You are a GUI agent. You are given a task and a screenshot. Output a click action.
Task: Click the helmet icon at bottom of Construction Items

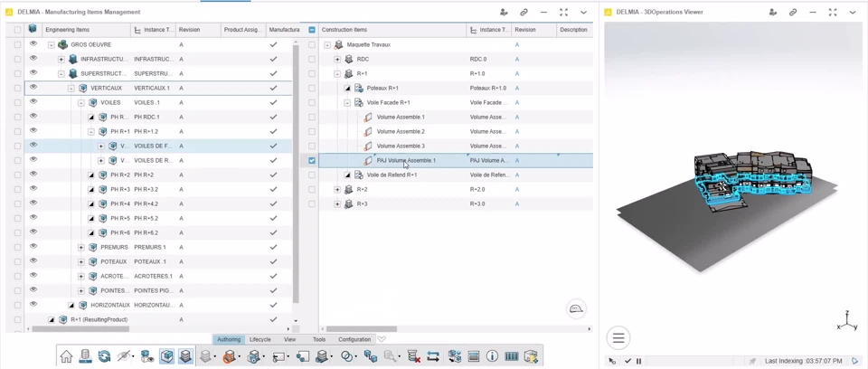577,308
